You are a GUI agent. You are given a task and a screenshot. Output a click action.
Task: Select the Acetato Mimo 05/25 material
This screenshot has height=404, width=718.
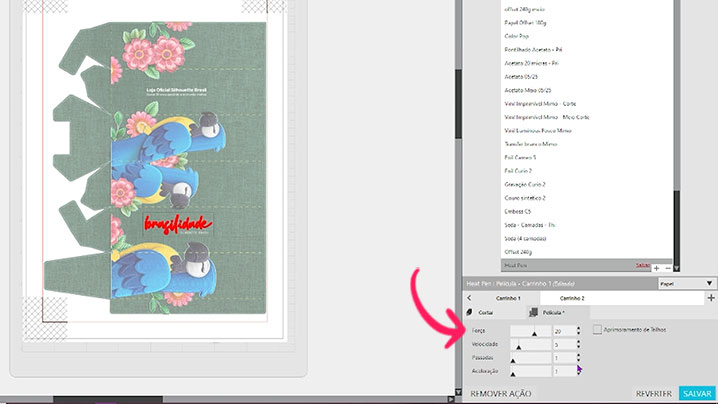[x=528, y=90]
